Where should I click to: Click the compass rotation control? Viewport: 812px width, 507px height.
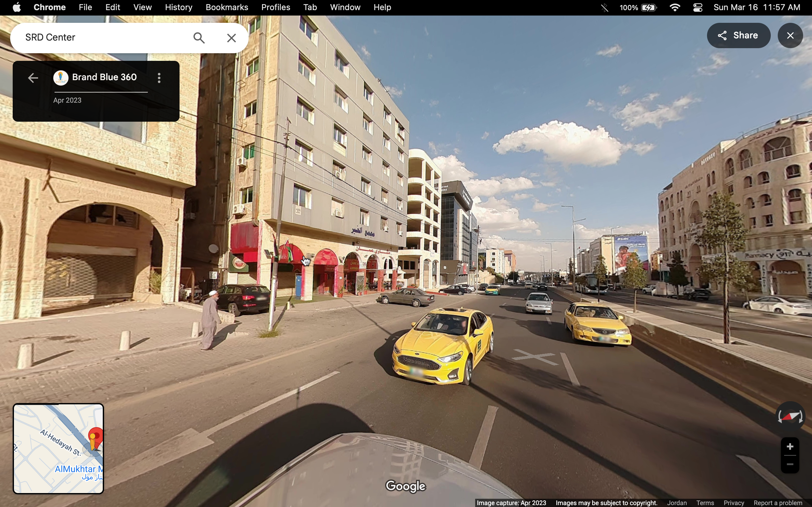(790, 417)
